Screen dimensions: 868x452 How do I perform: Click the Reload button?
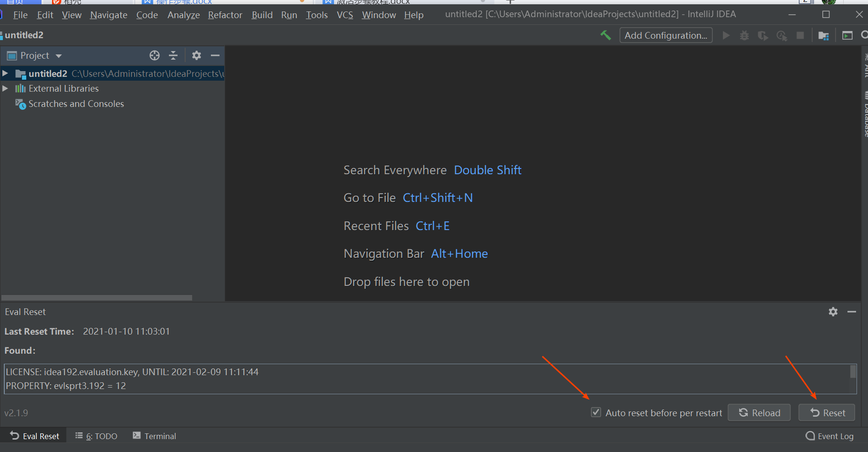(759, 412)
